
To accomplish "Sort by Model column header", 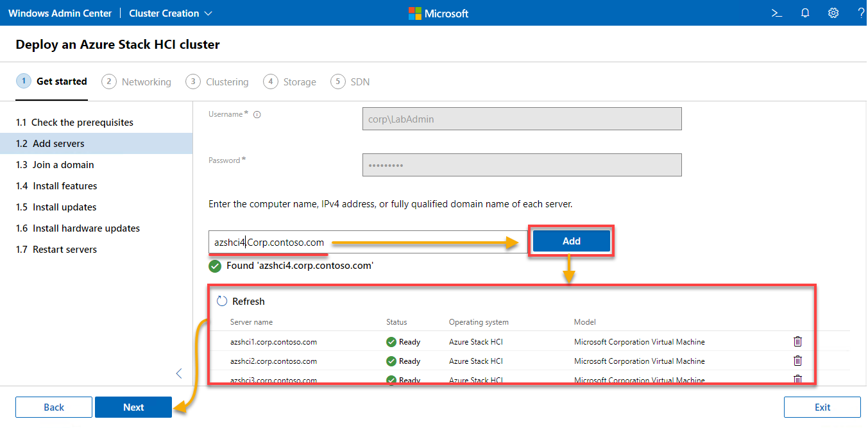I will point(585,322).
